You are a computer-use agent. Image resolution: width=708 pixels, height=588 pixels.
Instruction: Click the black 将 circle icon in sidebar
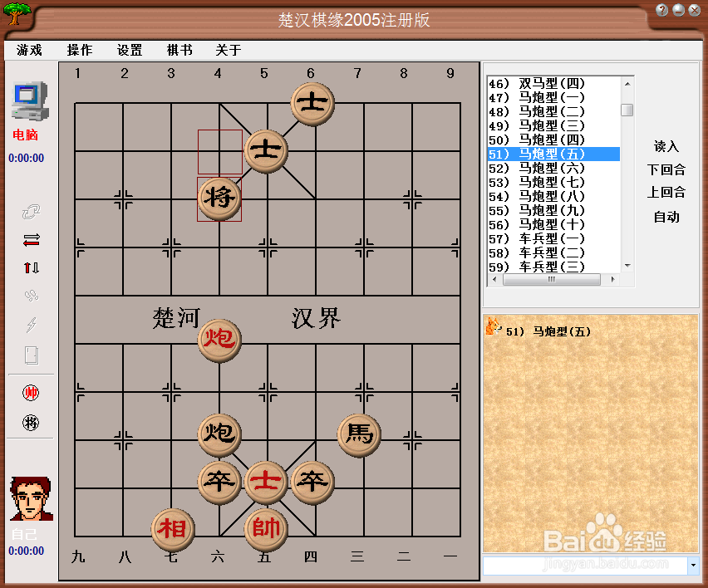click(31, 424)
